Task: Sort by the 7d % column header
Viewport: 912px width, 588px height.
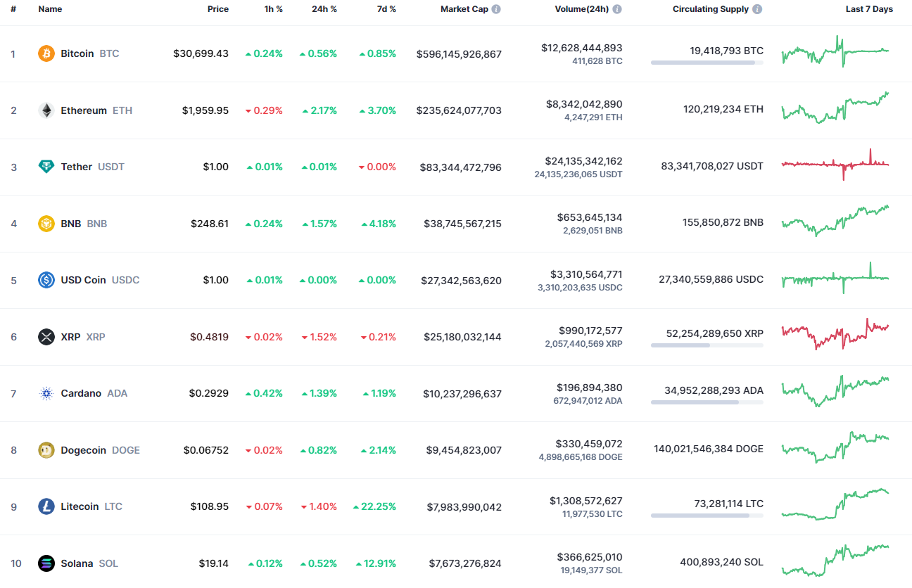Action: coord(385,9)
